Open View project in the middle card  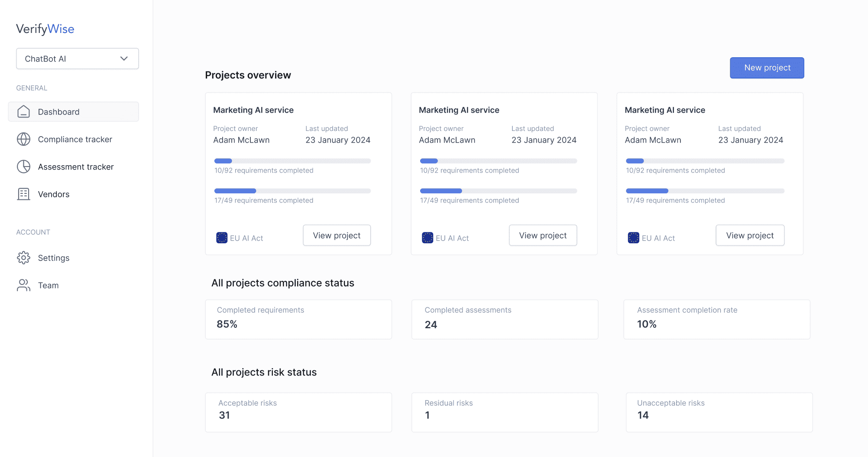[543, 235]
